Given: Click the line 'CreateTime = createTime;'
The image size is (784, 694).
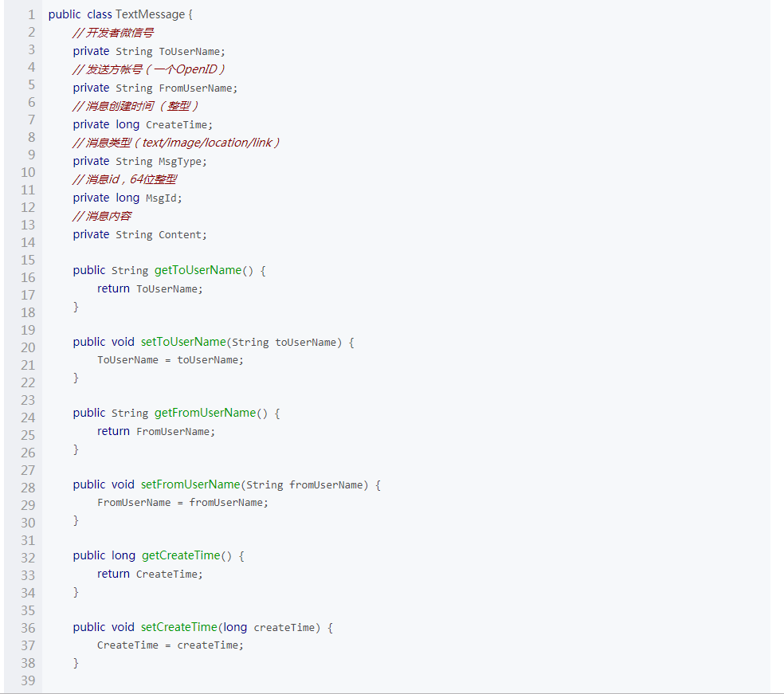Looking at the screenshot, I should click(x=171, y=645).
